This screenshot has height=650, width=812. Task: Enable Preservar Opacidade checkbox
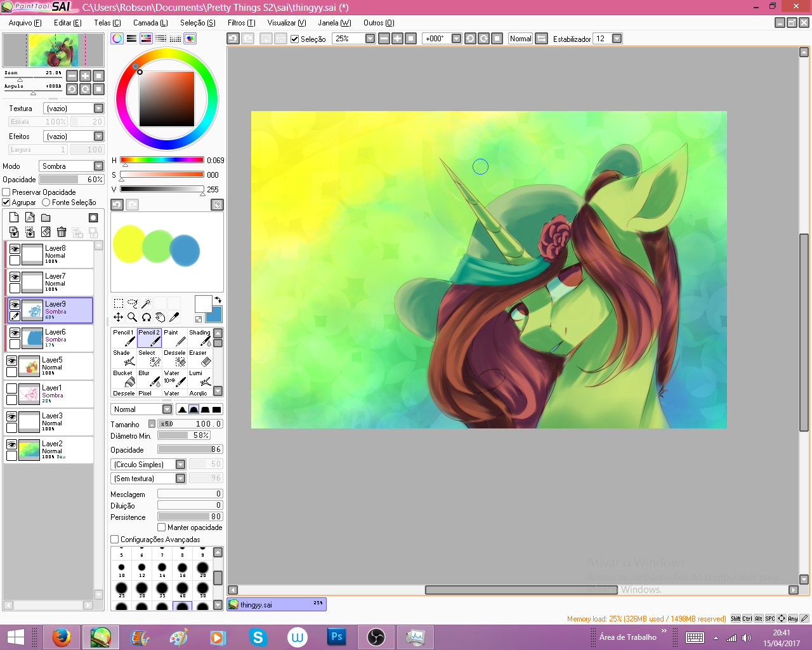click(6, 192)
